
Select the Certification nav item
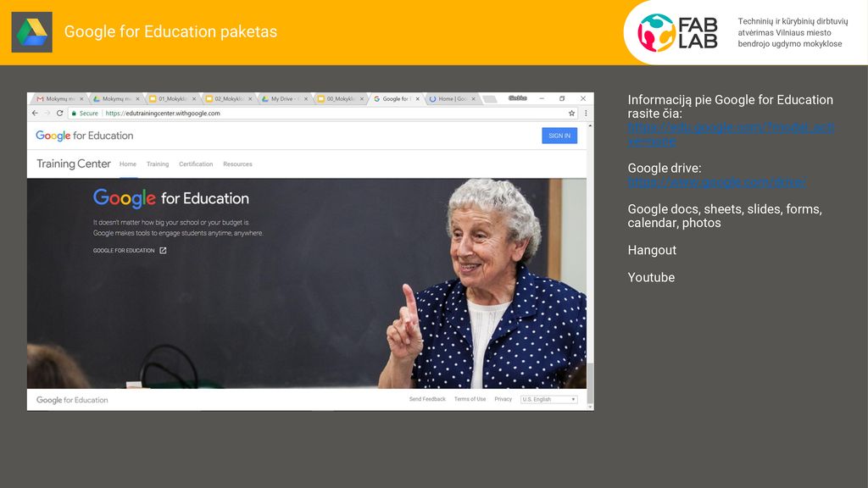coord(196,164)
